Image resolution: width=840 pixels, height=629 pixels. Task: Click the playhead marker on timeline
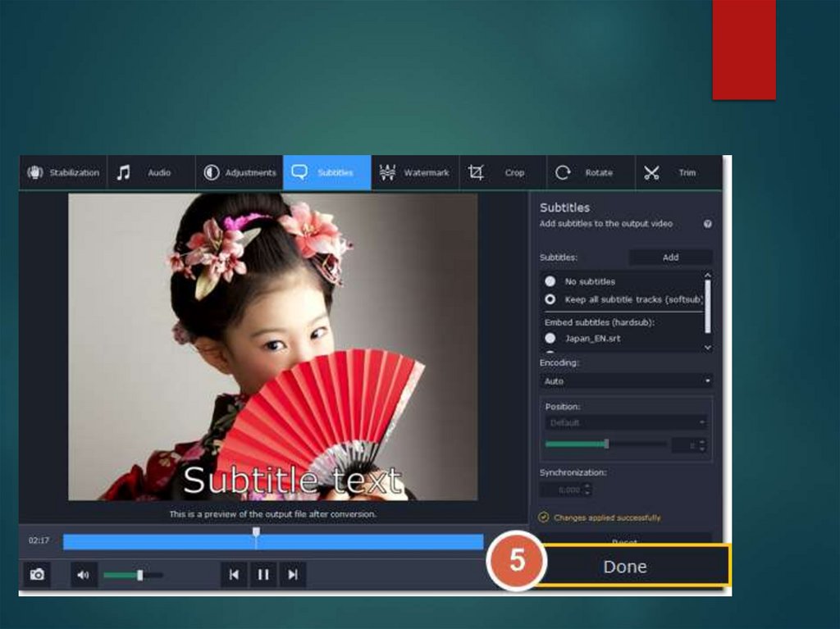coord(256,531)
